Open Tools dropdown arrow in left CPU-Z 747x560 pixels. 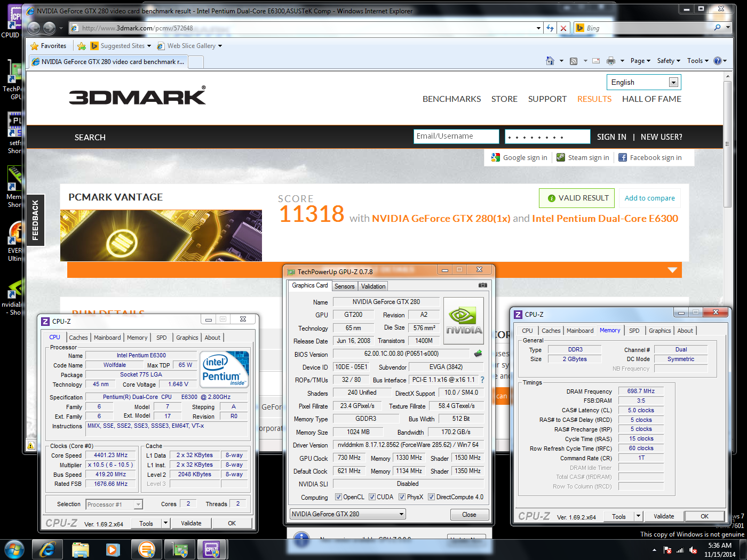[x=165, y=523]
